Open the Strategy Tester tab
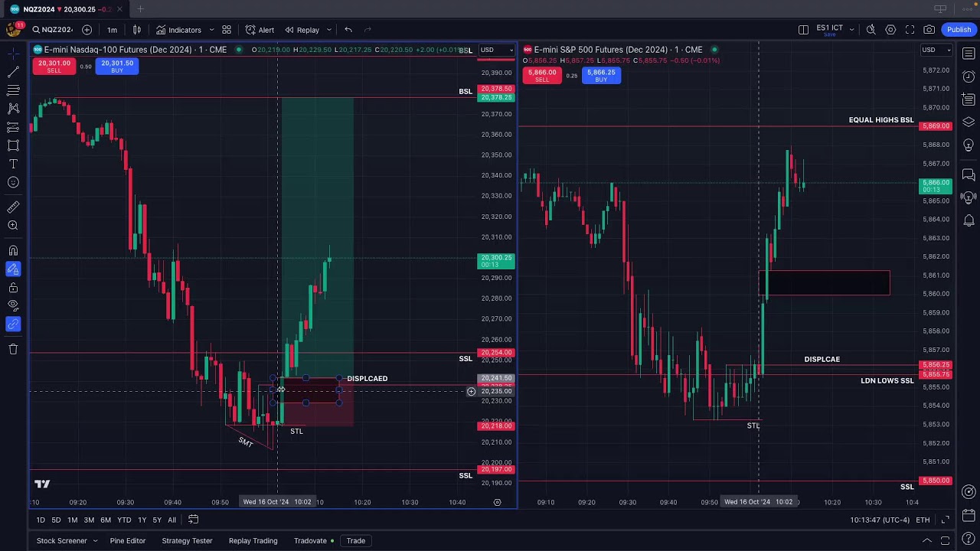This screenshot has height=551, width=980. click(x=187, y=540)
